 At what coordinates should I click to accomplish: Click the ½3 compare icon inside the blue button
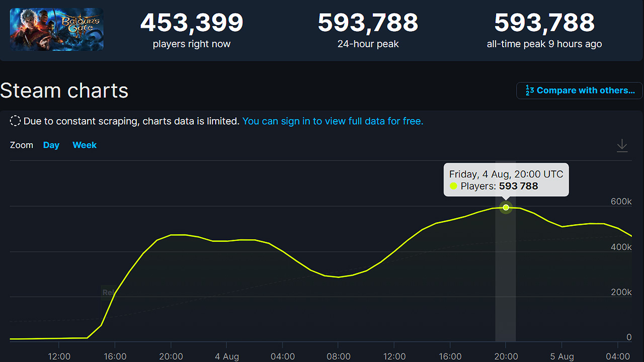point(530,90)
